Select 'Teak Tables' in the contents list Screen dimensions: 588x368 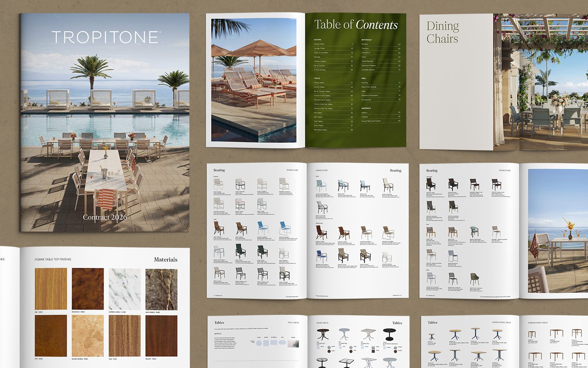point(318,121)
